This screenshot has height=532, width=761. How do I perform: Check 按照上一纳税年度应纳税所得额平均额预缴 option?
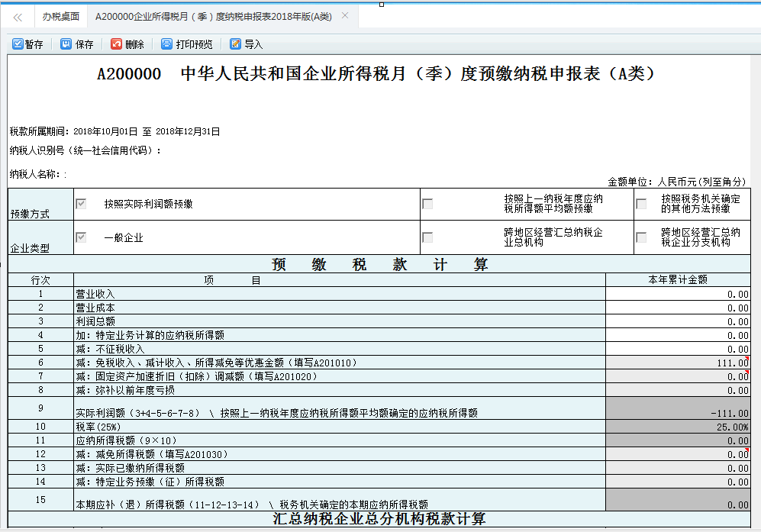pyautogui.click(x=427, y=203)
